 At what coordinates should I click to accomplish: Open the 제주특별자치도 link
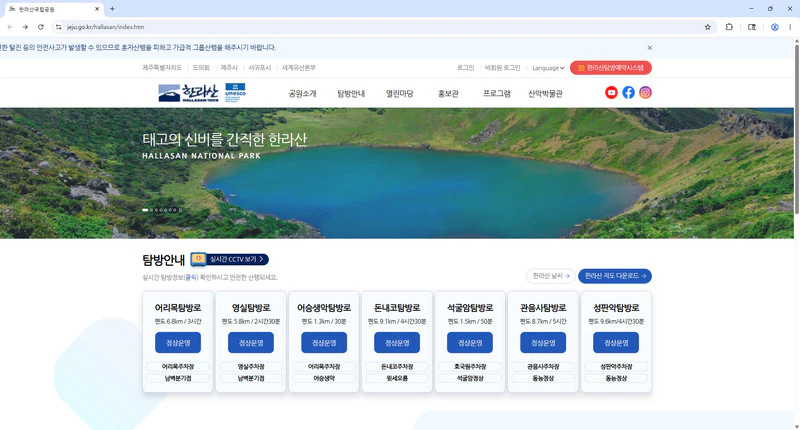[x=162, y=67]
